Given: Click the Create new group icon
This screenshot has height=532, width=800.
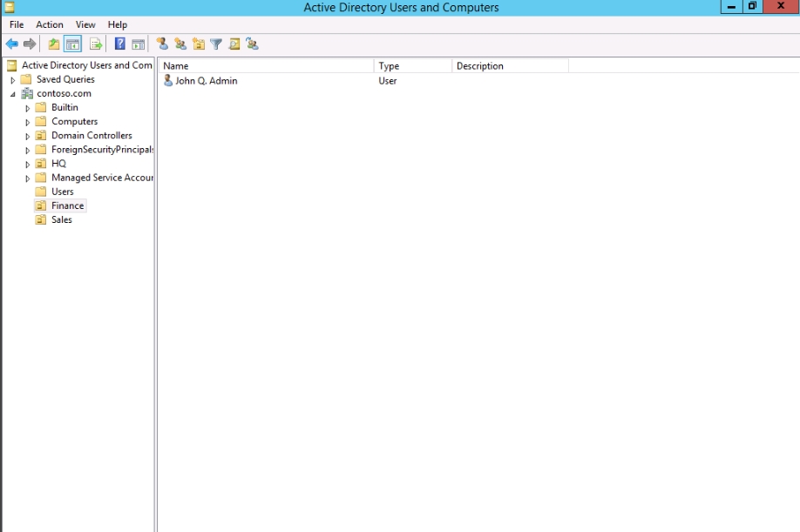Looking at the screenshot, I should point(180,44).
